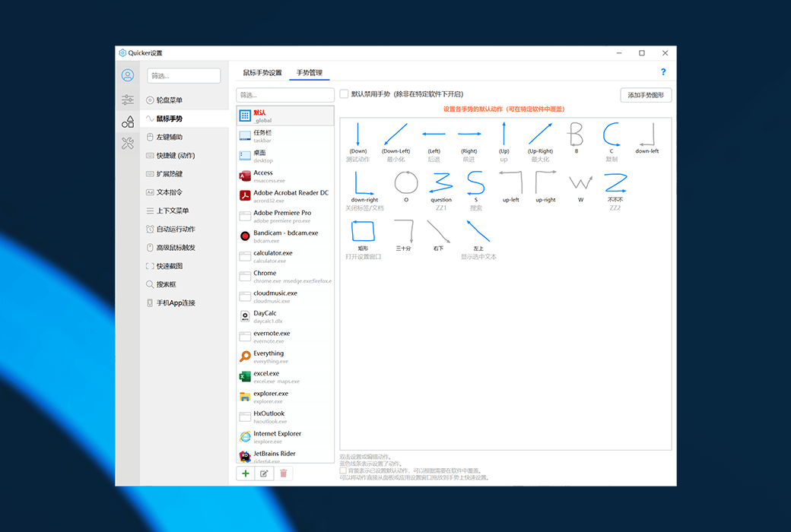Click the green plus add button
This screenshot has width=791, height=532.
(246, 473)
